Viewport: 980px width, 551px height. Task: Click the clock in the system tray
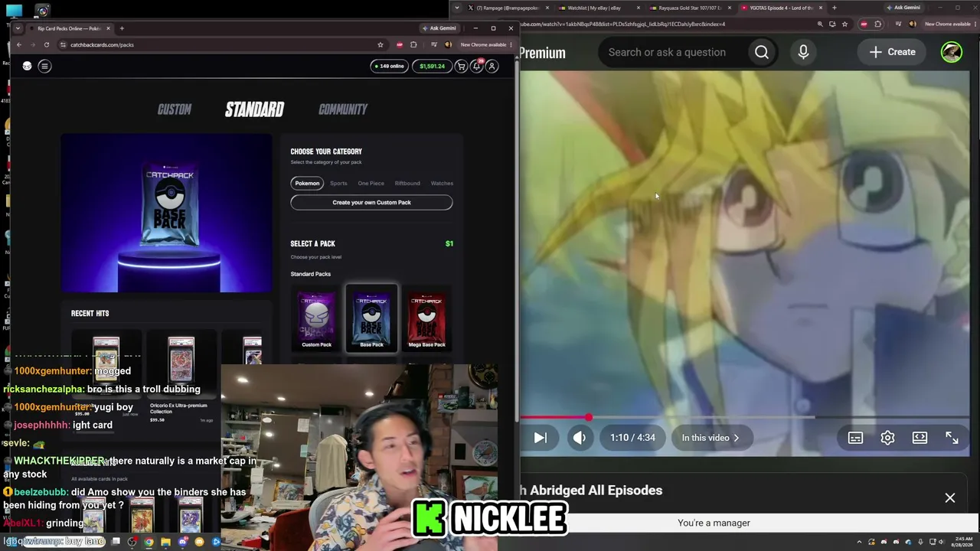click(x=961, y=542)
